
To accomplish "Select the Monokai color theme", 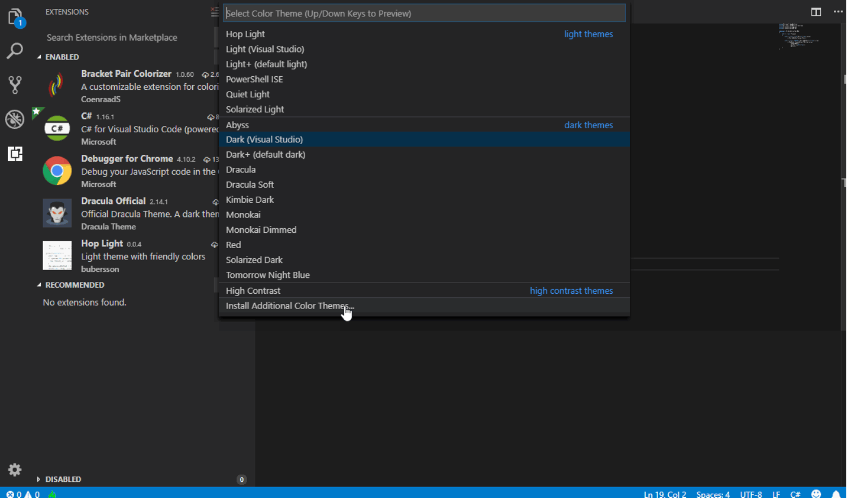I will pyautogui.click(x=243, y=214).
